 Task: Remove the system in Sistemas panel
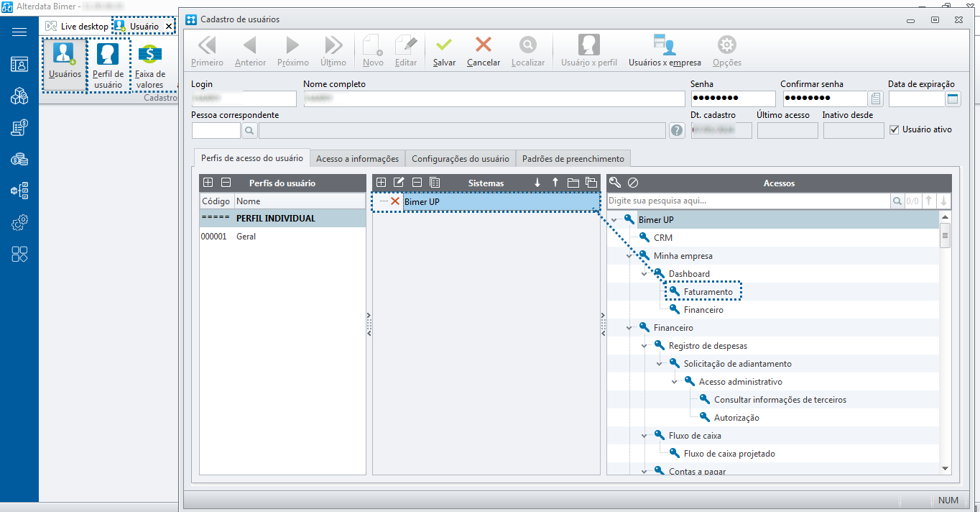point(417,183)
